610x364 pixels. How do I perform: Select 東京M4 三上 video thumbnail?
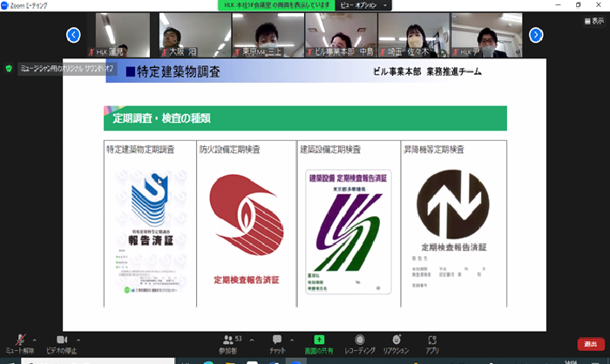tap(268, 35)
